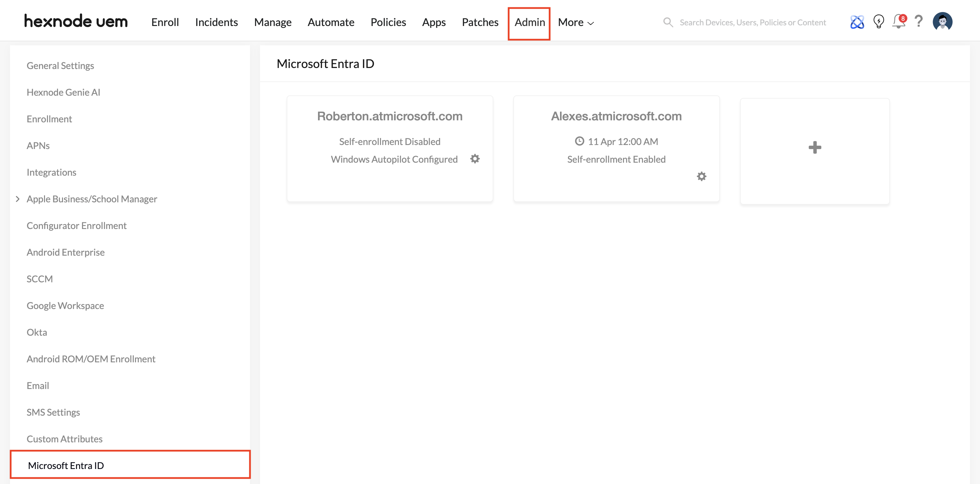Switch to the Policies tab
Screen dimensions: 980x484
coord(388,22)
